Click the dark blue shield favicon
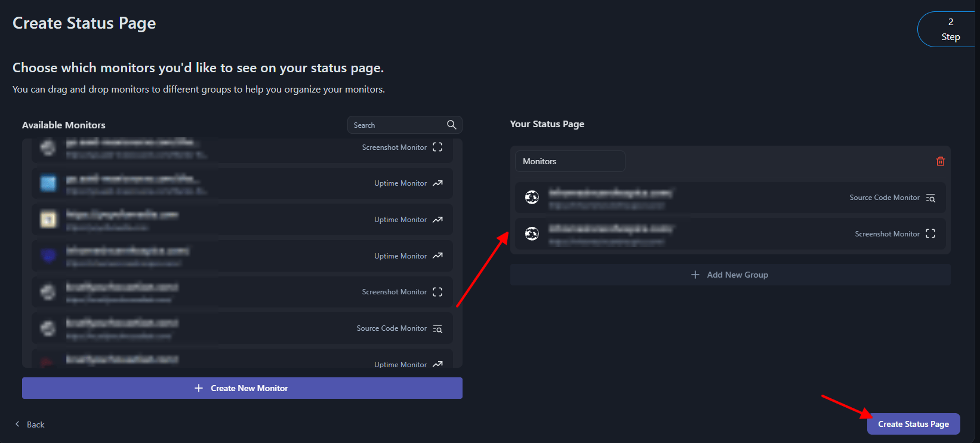The image size is (980, 443). pos(48,256)
